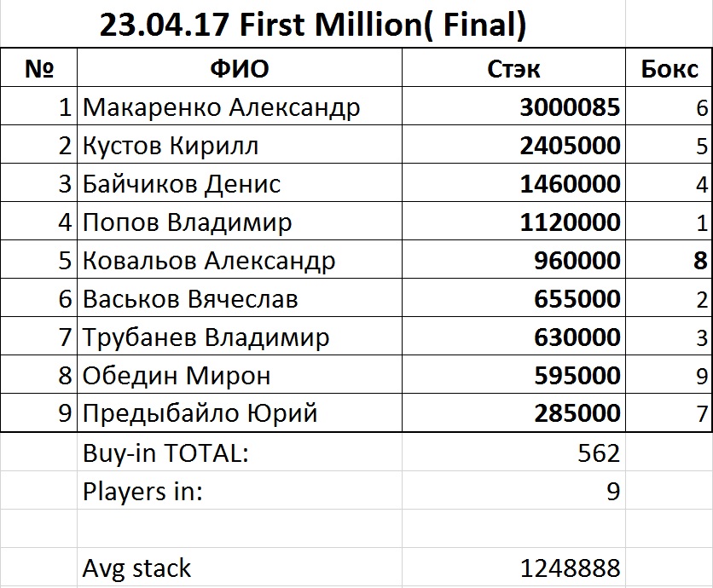Click the stack value 630000
This screenshot has width=713, height=588.
[x=576, y=337]
